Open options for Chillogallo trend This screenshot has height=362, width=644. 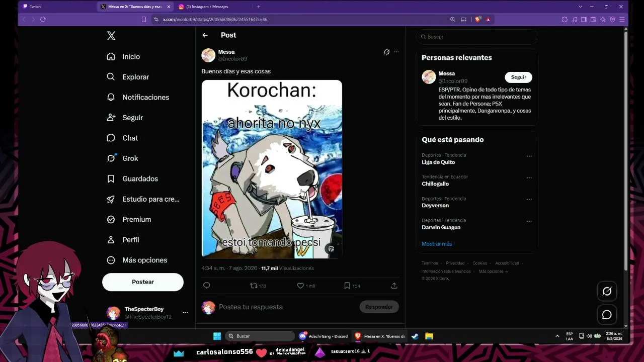tap(529, 177)
